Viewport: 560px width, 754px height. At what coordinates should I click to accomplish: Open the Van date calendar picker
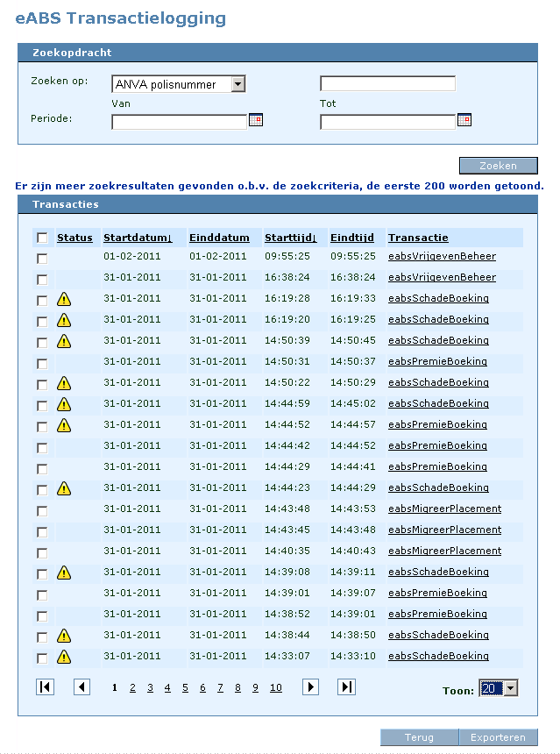[256, 121]
